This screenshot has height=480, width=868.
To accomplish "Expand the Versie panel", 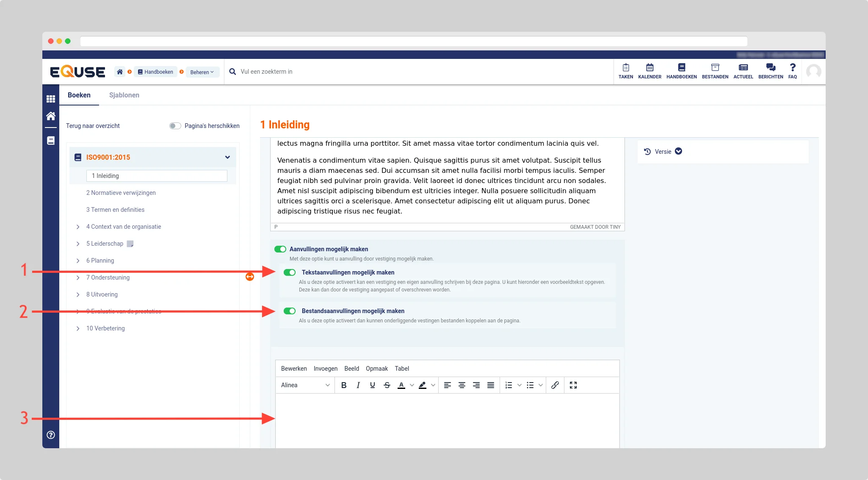I will (x=678, y=151).
